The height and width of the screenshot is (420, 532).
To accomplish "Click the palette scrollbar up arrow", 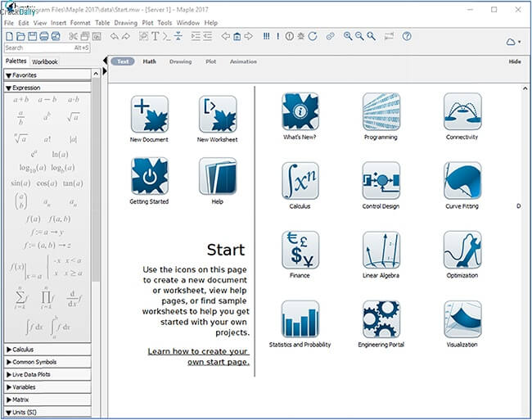I will pos(96,74).
